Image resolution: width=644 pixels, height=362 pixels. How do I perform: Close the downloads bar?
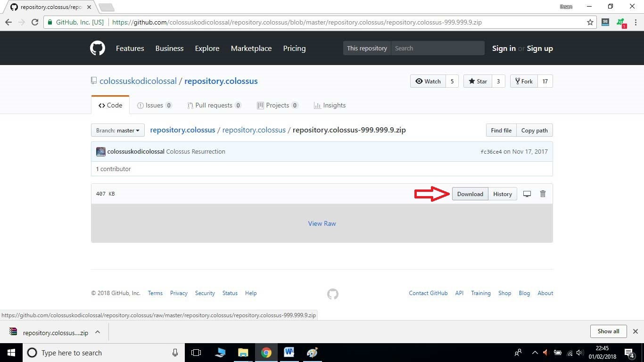click(635, 331)
